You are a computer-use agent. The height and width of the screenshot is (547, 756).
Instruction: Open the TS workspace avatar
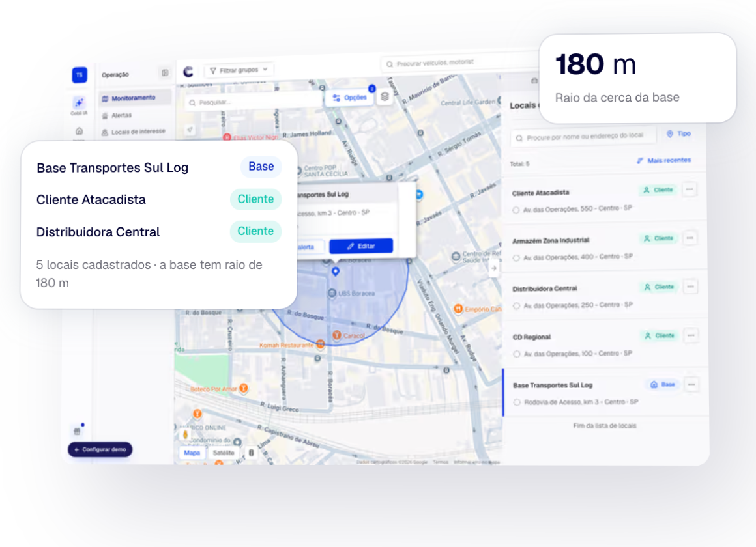coord(80,75)
